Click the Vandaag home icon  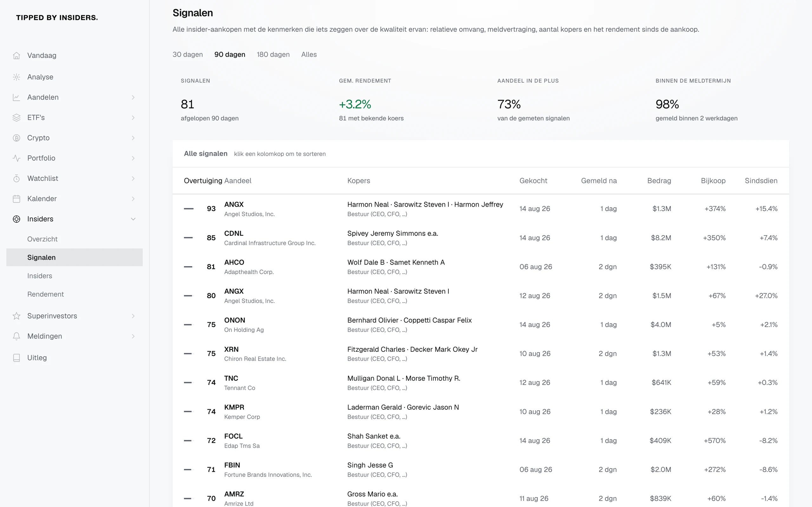point(16,55)
